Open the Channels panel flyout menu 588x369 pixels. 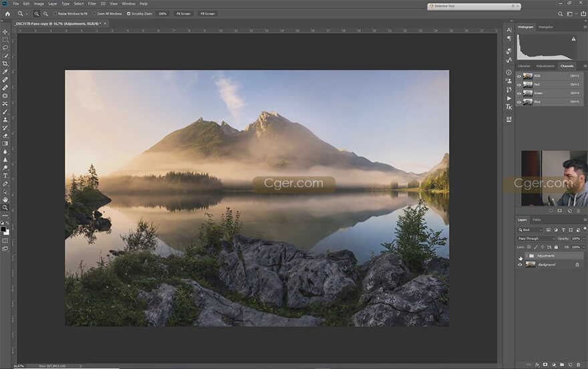pyautogui.click(x=585, y=66)
